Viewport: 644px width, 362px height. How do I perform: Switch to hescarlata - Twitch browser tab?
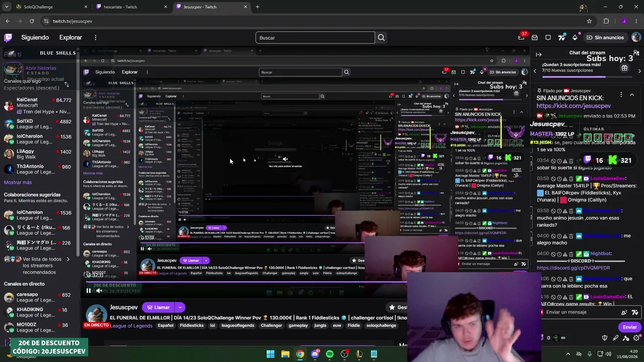(131, 7)
